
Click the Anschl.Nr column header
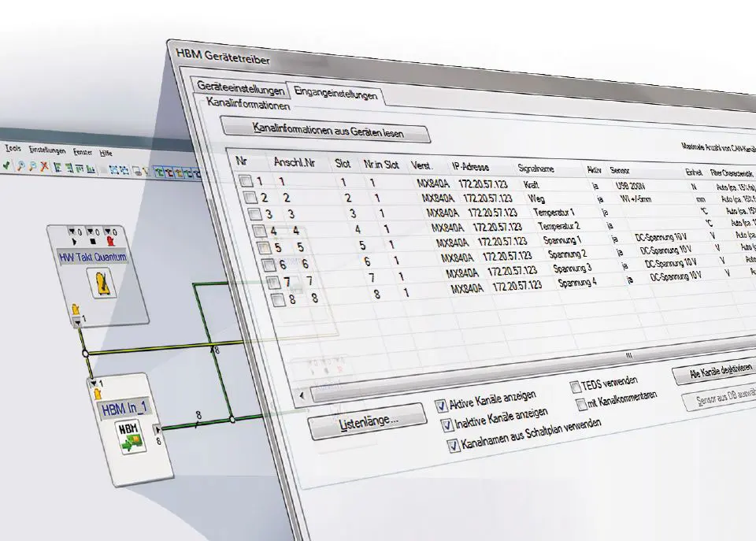click(x=294, y=162)
